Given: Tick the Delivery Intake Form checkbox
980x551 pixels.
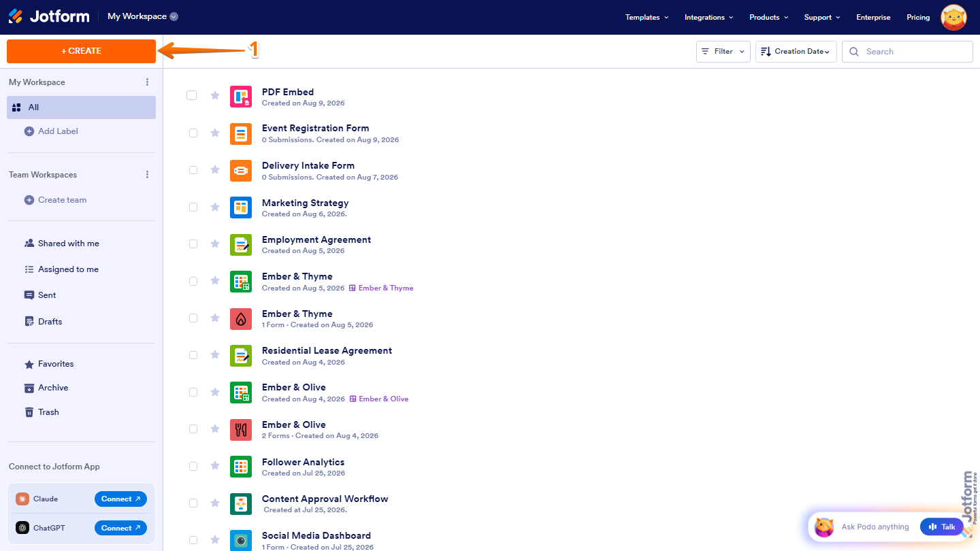Looking at the screenshot, I should coord(193,170).
